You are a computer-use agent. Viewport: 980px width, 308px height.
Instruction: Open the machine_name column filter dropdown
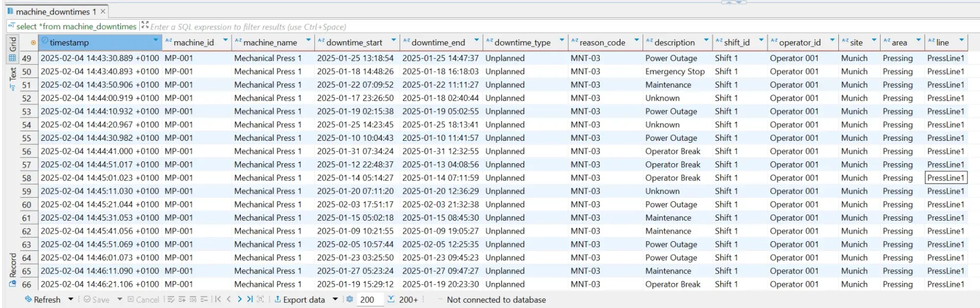tap(308, 40)
